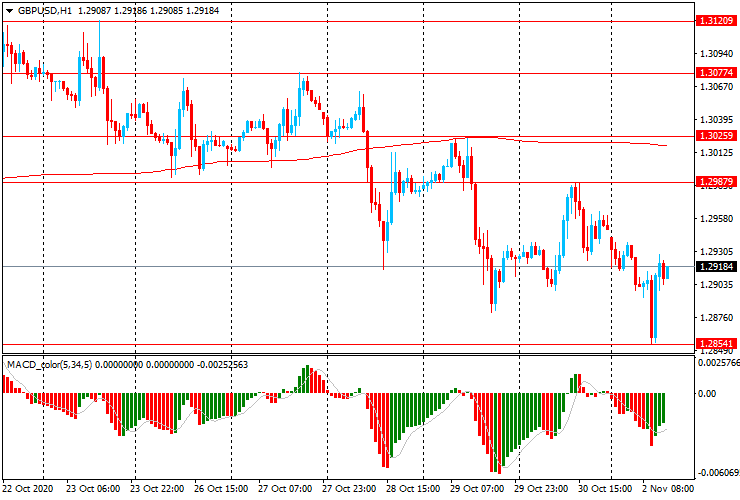Click the 23 Oct 22:00 time label
The height and width of the screenshot is (500, 740).
157,488
